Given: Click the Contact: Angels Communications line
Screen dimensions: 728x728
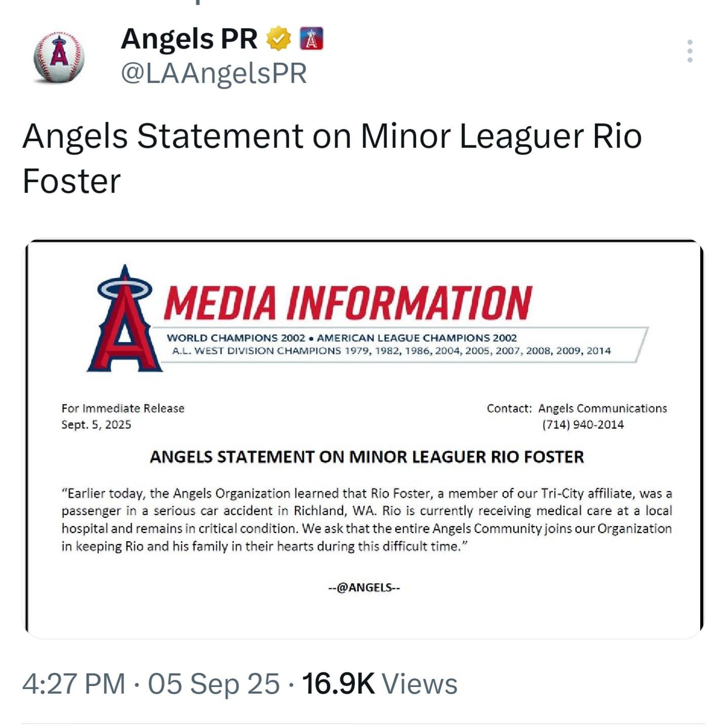Looking at the screenshot, I should coord(577,409).
